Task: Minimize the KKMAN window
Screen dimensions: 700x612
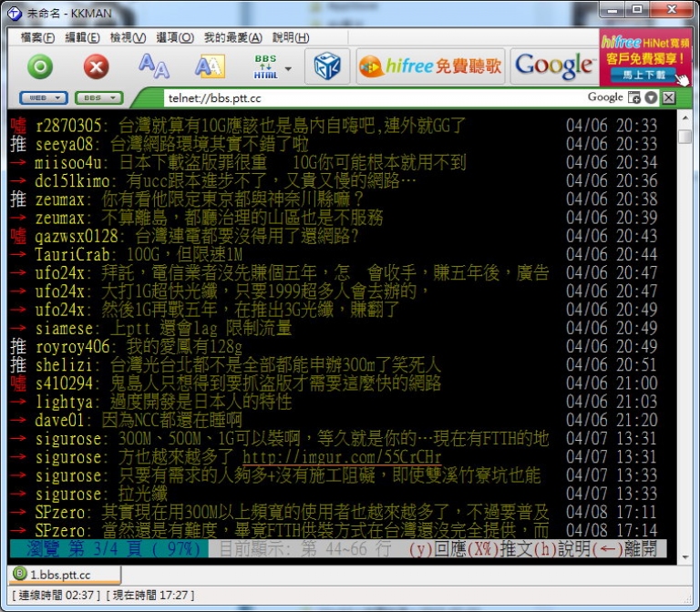Action: point(612,9)
